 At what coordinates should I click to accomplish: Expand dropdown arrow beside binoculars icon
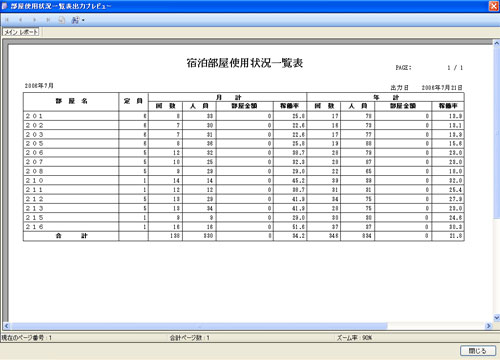[x=83, y=20]
